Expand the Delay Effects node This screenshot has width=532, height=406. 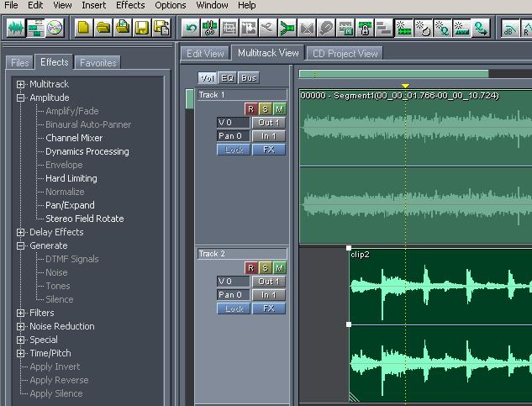[21, 232]
